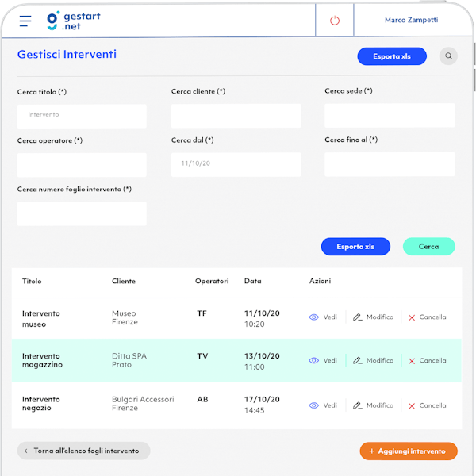Click Vedi for Intervento magazzino
This screenshot has height=476, width=476.
tap(330, 361)
